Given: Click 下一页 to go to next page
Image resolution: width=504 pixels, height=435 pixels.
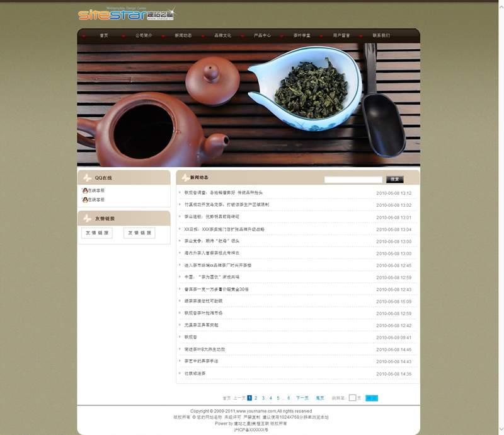Looking at the screenshot, I should point(302,398).
